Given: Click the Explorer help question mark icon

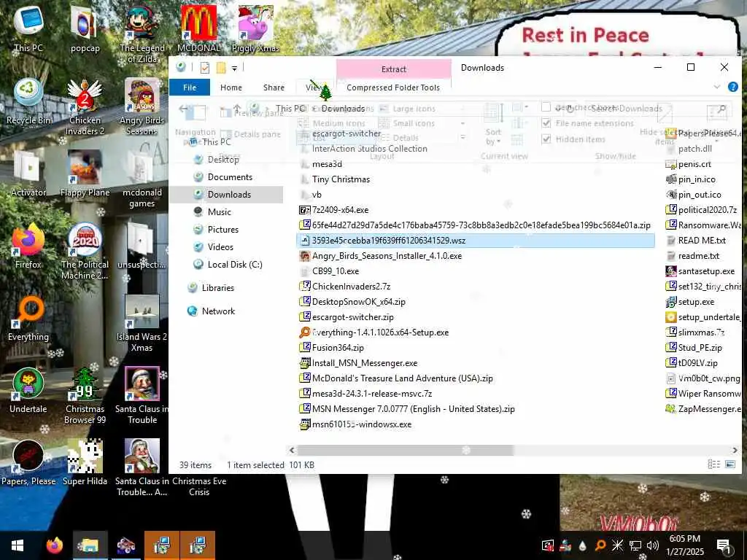Looking at the screenshot, I should click(x=732, y=87).
